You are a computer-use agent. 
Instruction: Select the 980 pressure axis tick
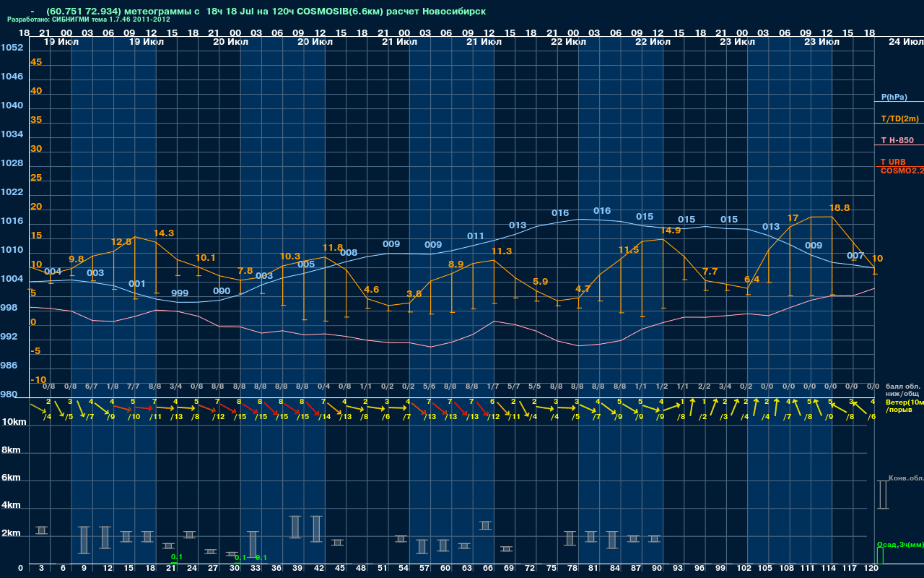tap(9, 394)
